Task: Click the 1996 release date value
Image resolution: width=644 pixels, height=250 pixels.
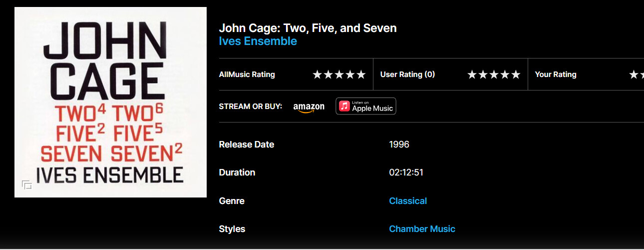Action: coord(399,144)
